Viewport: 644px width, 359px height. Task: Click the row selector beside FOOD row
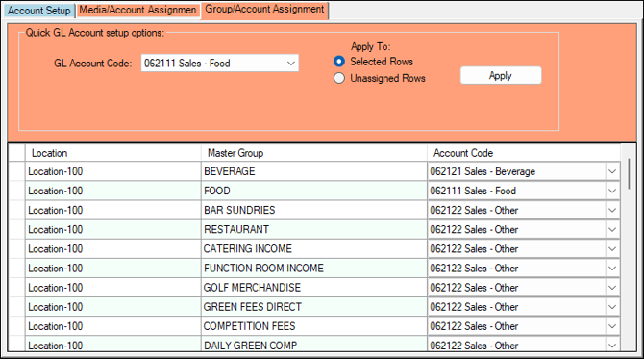[17, 191]
